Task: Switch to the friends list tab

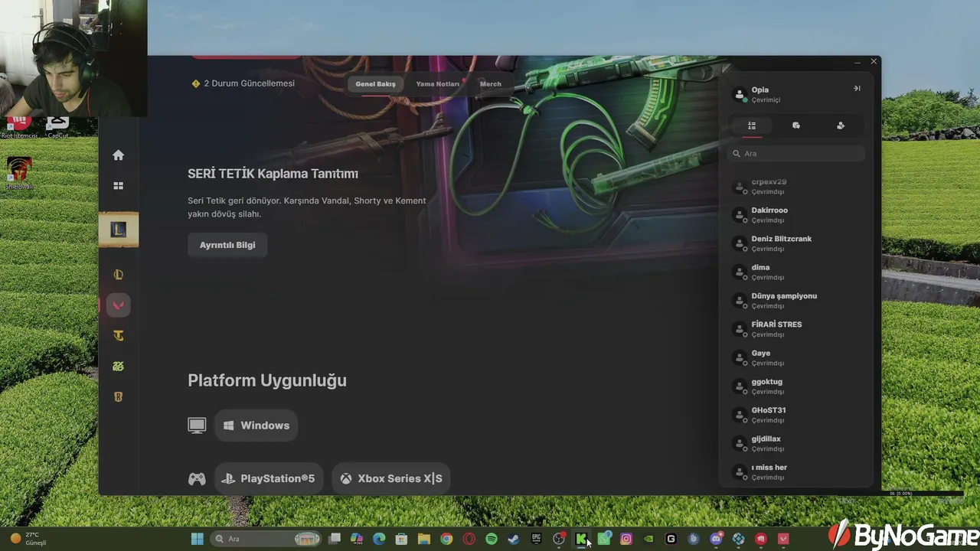Action: (x=752, y=126)
